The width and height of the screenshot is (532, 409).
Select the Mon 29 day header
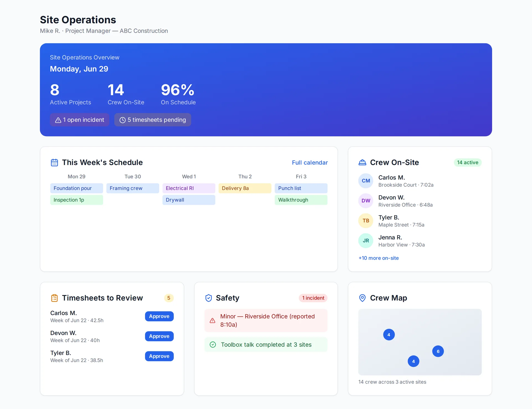point(76,177)
